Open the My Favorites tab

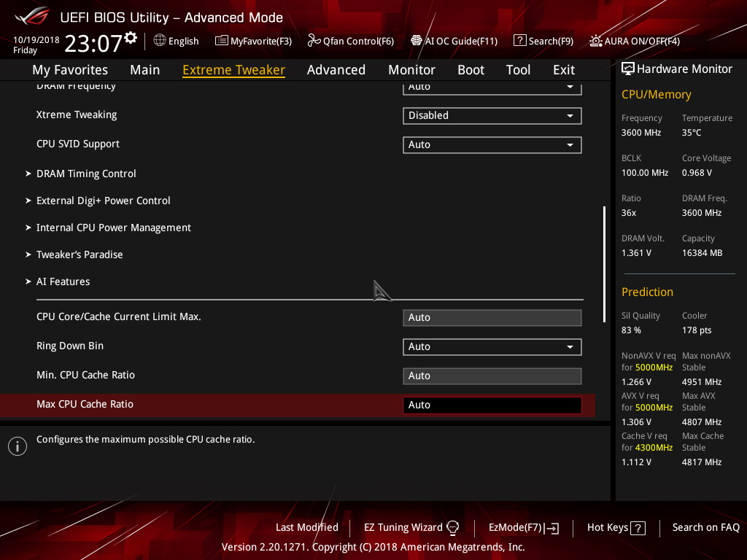pyautogui.click(x=70, y=70)
